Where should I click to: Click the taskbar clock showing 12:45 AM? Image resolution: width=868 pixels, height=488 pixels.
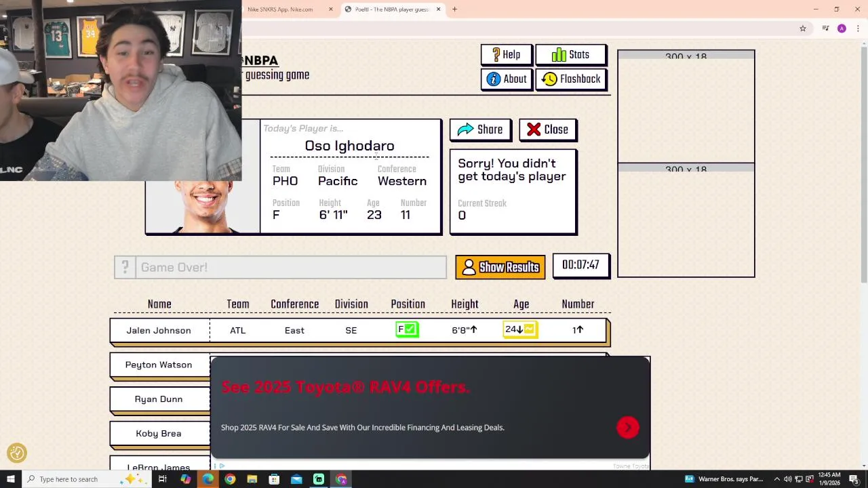pyautogui.click(x=830, y=479)
